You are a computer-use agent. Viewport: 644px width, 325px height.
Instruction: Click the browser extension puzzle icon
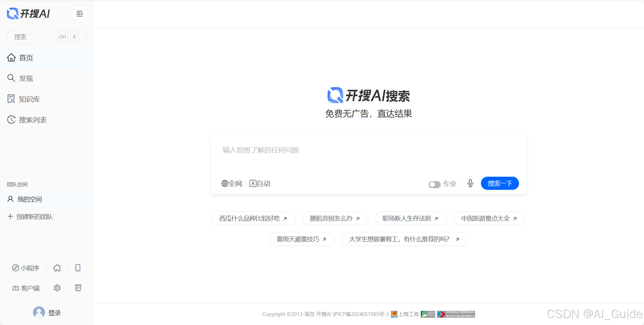coord(57,268)
